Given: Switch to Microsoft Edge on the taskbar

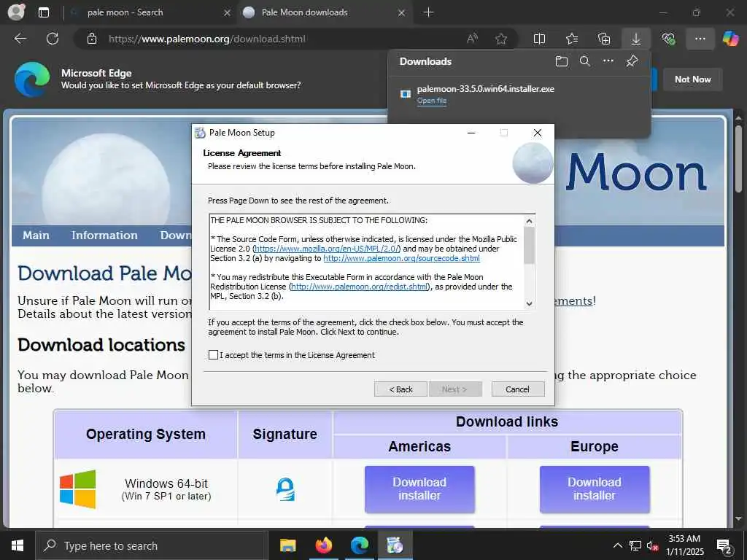Looking at the screenshot, I should point(359,545).
